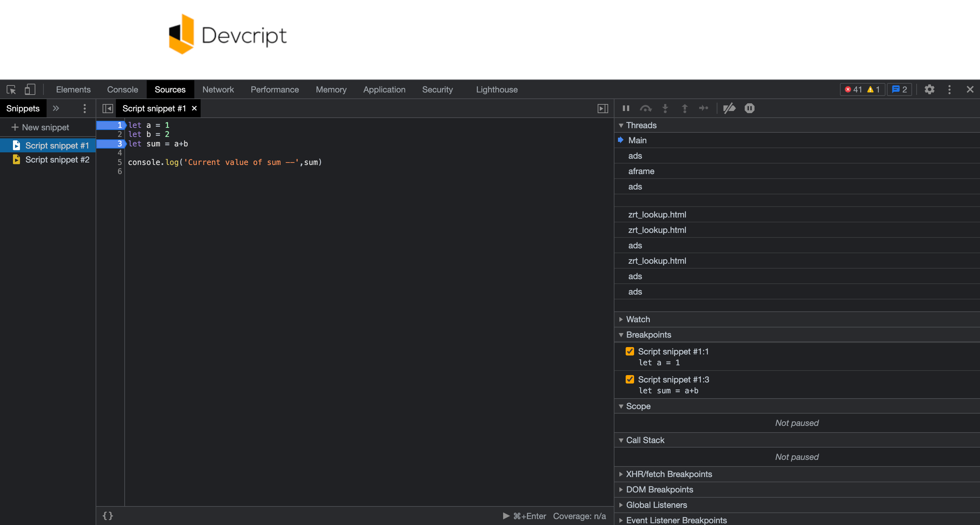Click the Devcript logo
The height and width of the screenshot is (525, 980).
tap(228, 34)
